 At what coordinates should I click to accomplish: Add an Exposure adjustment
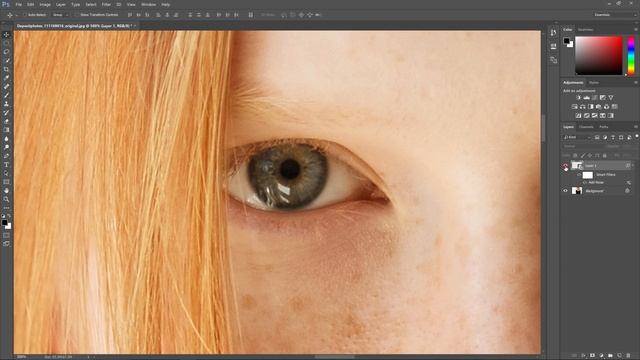point(602,98)
